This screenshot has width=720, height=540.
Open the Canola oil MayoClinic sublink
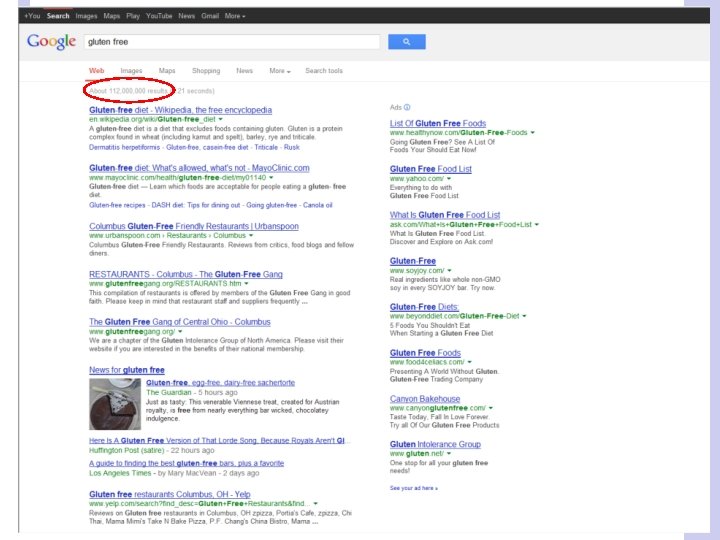[318, 205]
